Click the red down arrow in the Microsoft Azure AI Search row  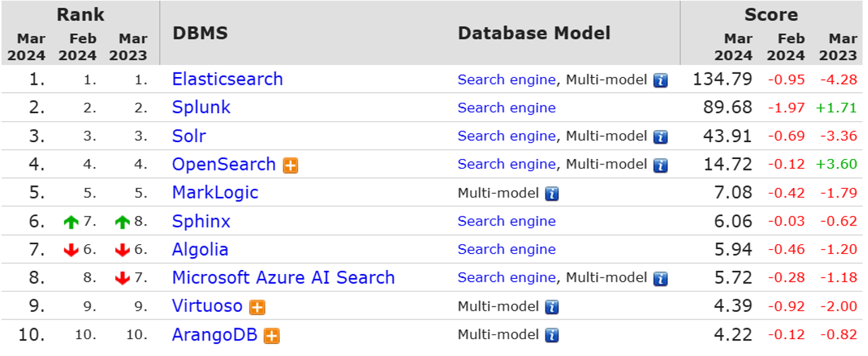(122, 278)
